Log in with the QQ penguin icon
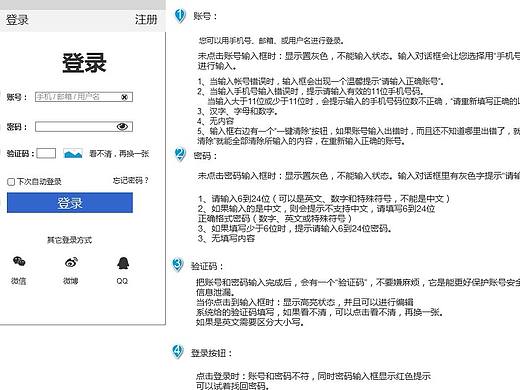Image resolution: width=520 pixels, height=390 pixels. [123, 263]
